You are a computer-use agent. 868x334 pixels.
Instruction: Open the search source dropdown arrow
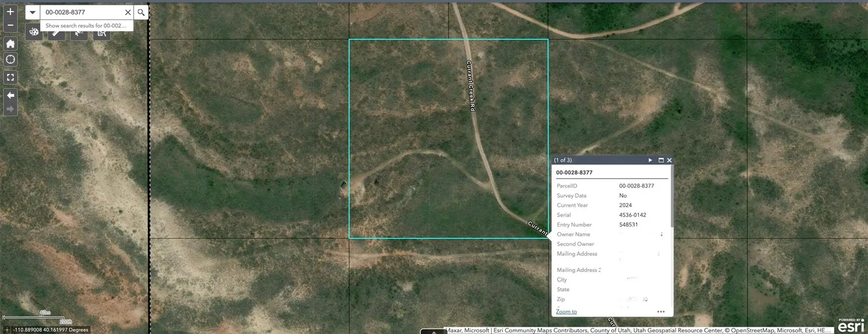[33, 12]
